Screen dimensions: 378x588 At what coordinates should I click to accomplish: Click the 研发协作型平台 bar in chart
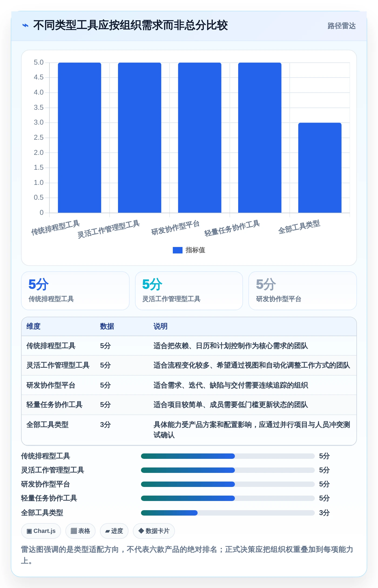click(200, 138)
